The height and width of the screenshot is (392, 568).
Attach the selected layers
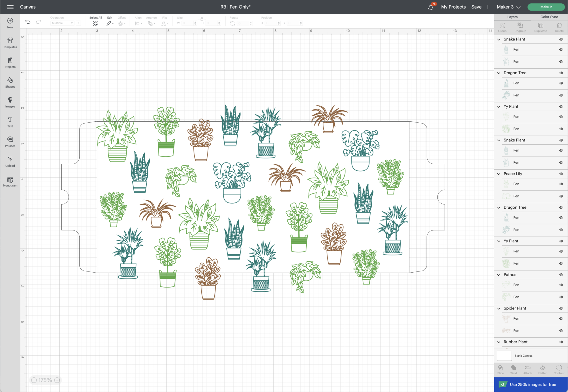[527, 369]
